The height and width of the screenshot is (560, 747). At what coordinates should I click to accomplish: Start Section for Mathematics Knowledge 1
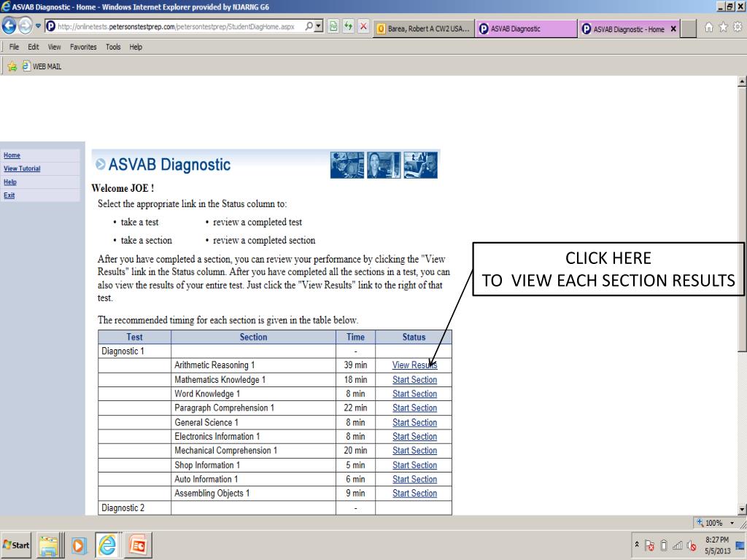tap(414, 379)
